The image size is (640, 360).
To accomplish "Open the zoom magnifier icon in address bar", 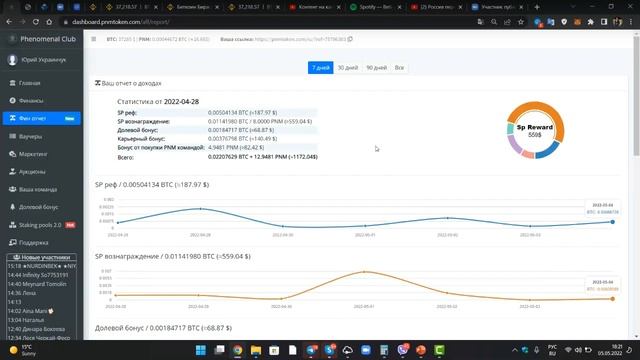I will pos(494,22).
